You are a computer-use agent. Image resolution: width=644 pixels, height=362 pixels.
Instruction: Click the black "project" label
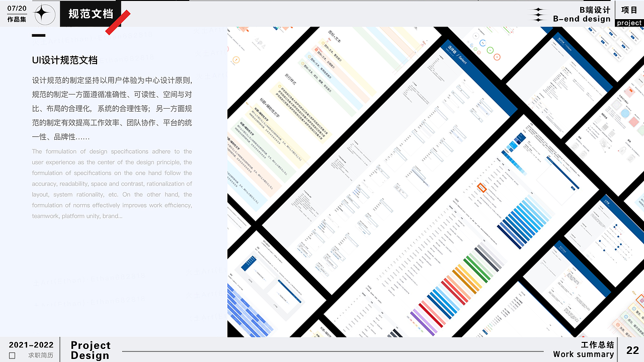tap(629, 23)
